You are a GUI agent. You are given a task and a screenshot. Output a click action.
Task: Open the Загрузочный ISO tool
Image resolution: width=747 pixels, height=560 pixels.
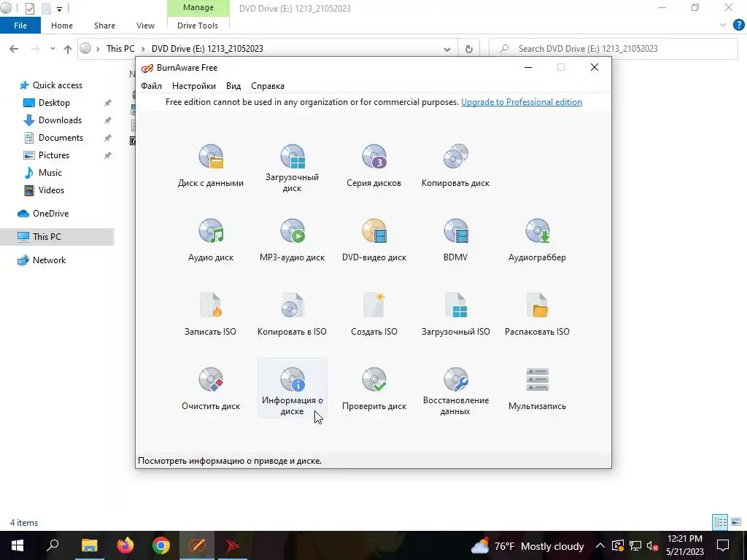click(x=455, y=314)
